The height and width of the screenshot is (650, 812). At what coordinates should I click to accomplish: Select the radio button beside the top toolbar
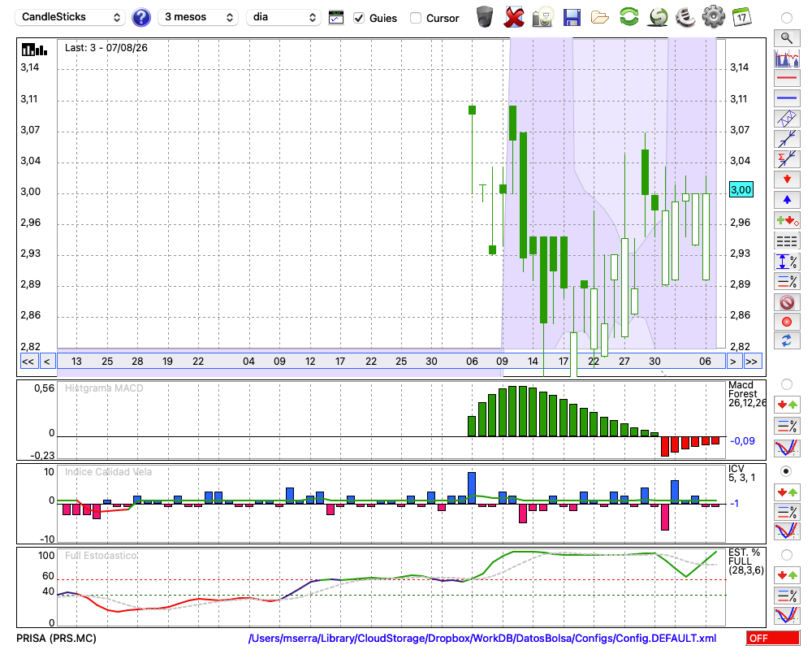(x=787, y=18)
